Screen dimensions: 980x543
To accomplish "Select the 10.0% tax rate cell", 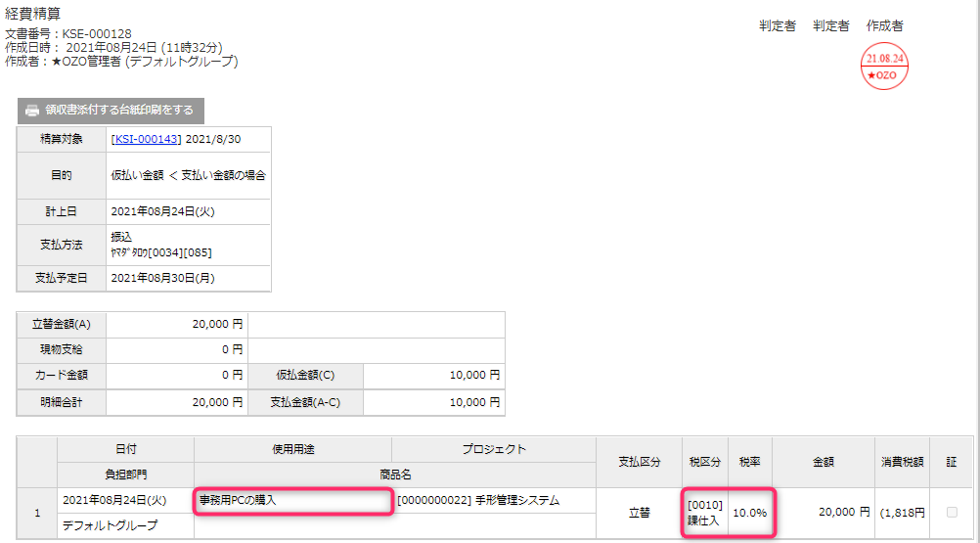I will (x=751, y=513).
